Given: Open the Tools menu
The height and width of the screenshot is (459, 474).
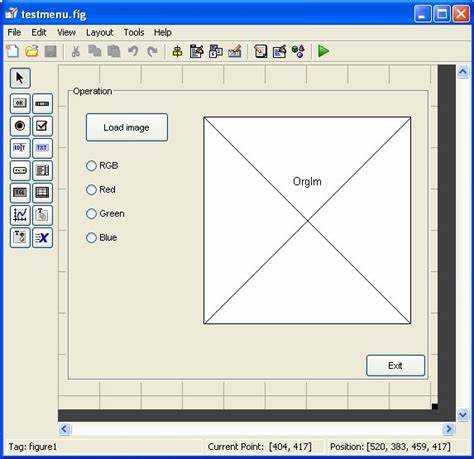Looking at the screenshot, I should (x=134, y=32).
